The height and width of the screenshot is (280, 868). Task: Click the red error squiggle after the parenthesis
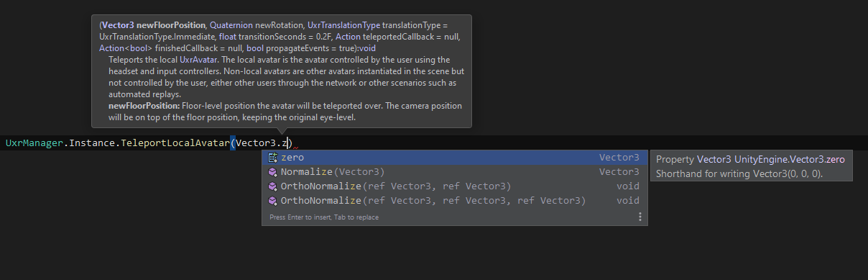point(296,149)
